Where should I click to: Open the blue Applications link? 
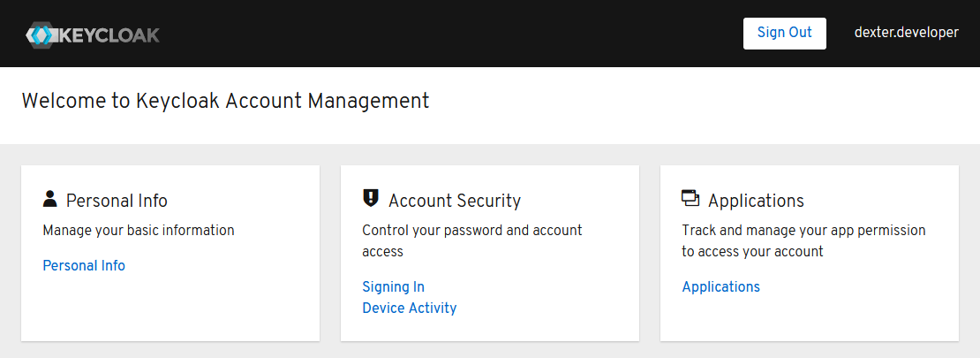[720, 286]
